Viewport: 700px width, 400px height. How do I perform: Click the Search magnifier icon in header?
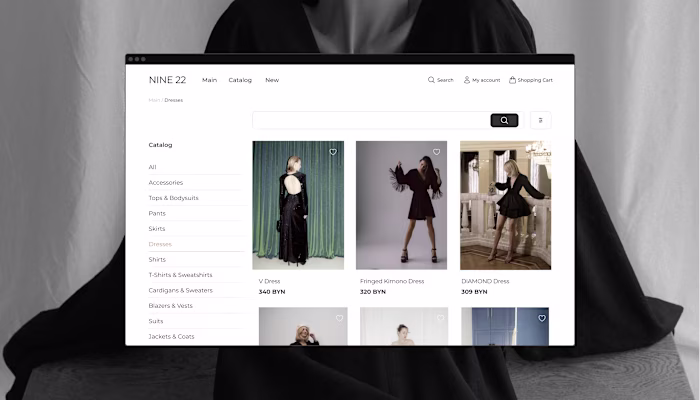click(x=431, y=80)
